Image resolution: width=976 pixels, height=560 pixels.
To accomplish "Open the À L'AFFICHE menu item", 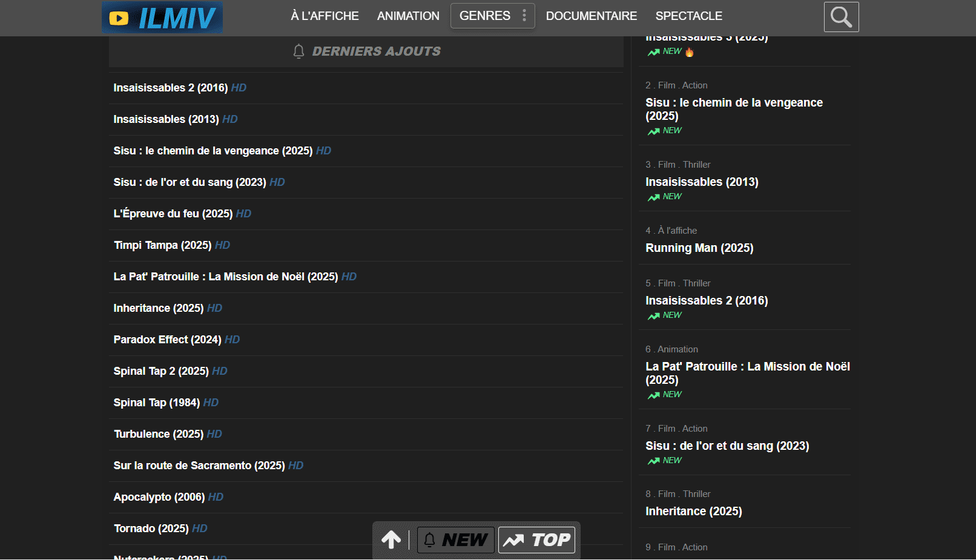I will pos(325,16).
